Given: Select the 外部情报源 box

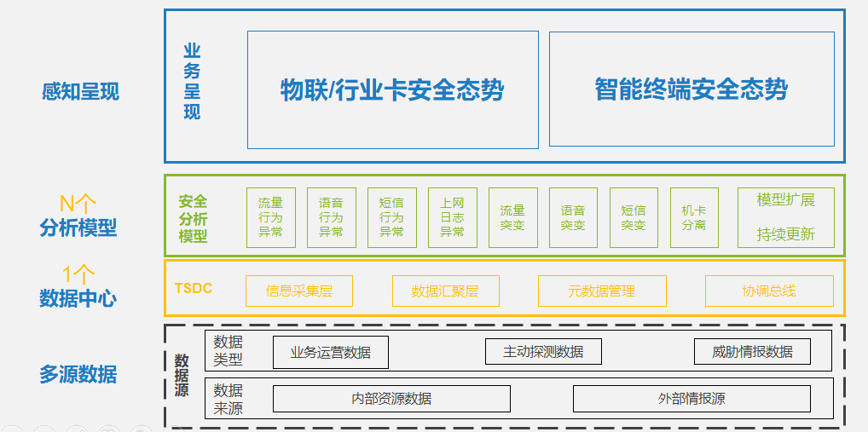Looking at the screenshot, I should click(x=692, y=399).
